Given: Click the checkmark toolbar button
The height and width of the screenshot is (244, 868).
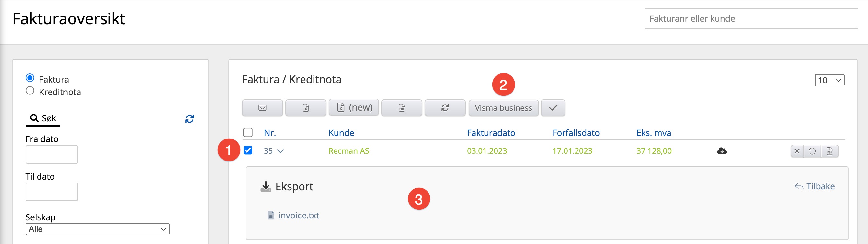Looking at the screenshot, I should point(553,108).
